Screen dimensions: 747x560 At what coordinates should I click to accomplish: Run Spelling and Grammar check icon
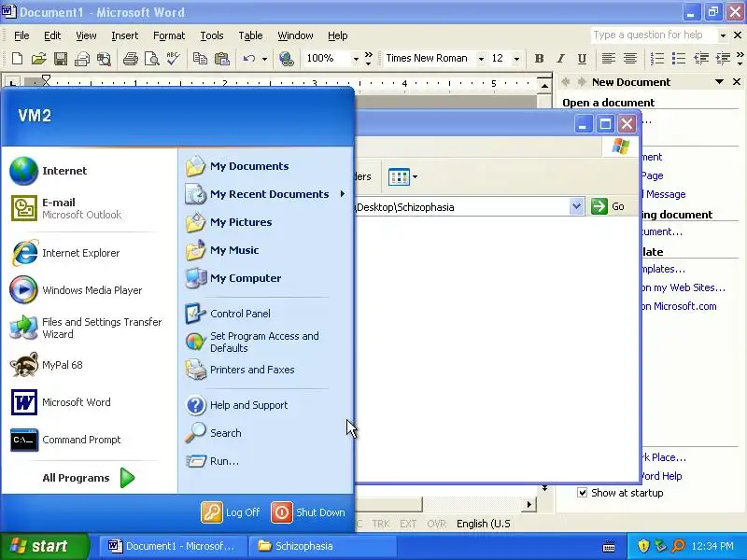(174, 59)
